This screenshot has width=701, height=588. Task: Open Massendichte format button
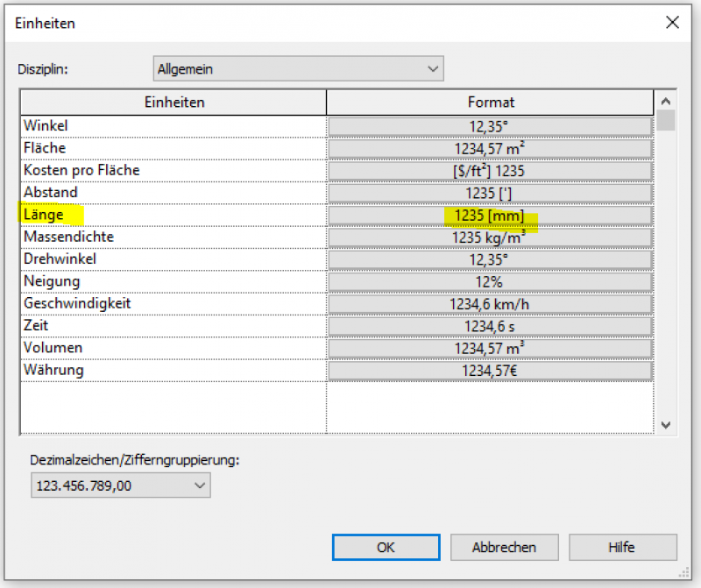point(490,237)
